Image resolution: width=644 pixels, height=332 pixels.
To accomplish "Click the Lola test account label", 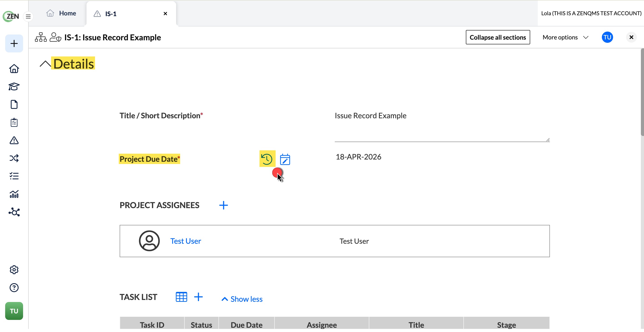I will (591, 13).
